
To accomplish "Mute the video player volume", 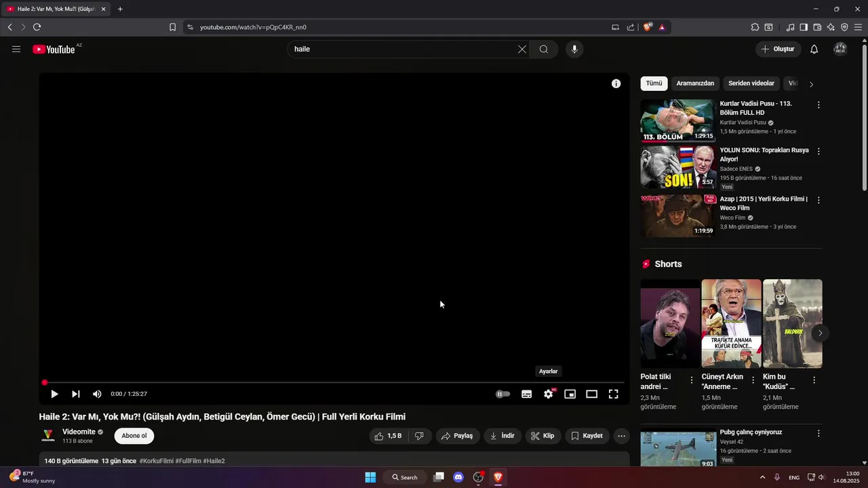I will pos(97,394).
